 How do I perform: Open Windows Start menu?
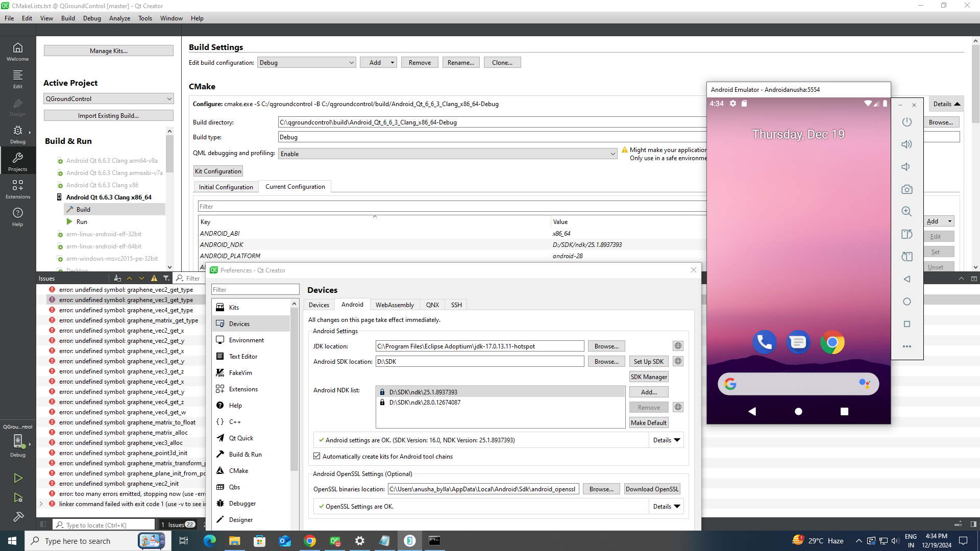12,541
